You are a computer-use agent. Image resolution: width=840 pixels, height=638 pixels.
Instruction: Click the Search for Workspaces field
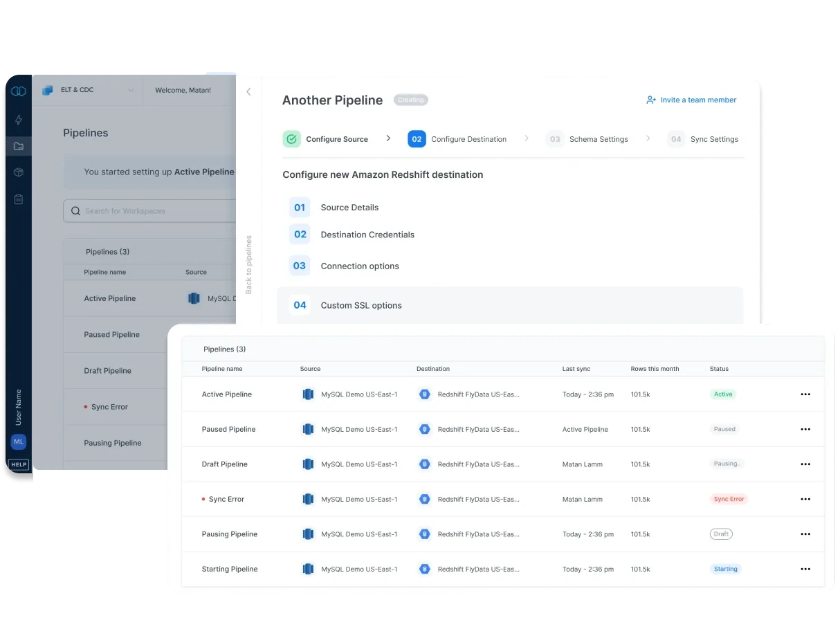click(x=150, y=211)
